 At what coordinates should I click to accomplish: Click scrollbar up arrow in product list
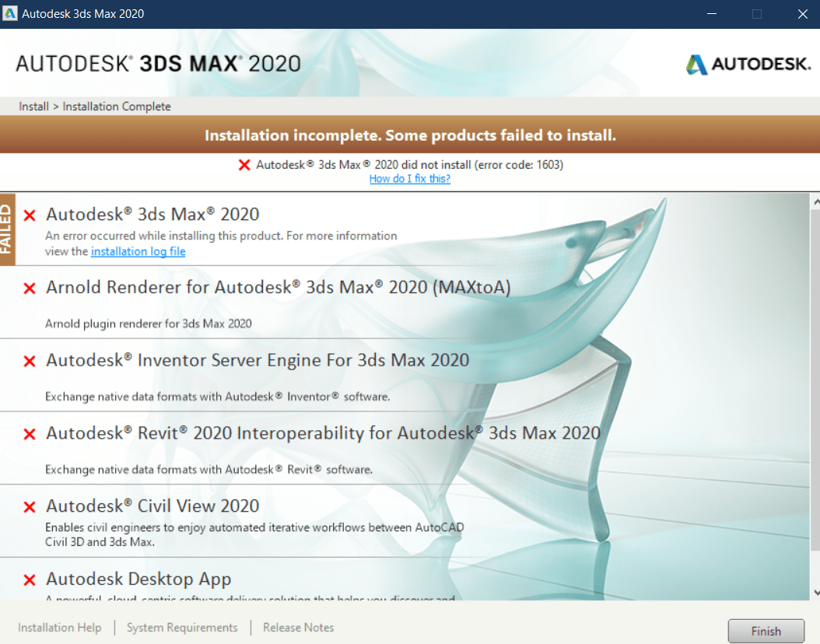coord(815,201)
